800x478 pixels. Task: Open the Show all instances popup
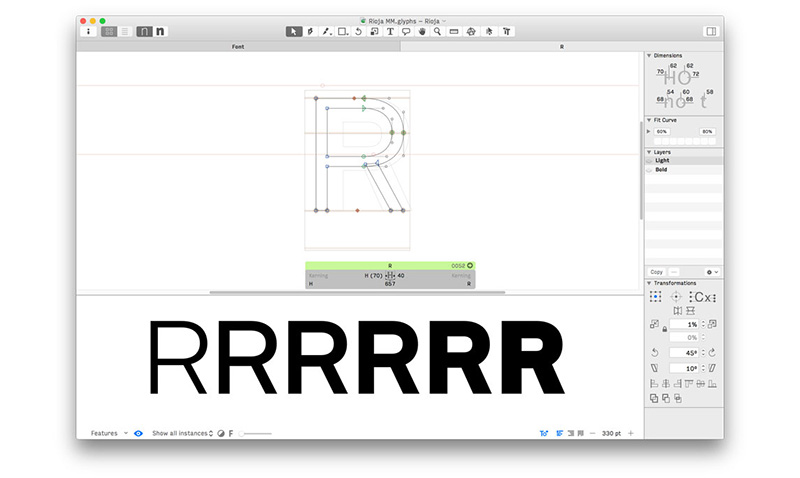[x=182, y=433]
